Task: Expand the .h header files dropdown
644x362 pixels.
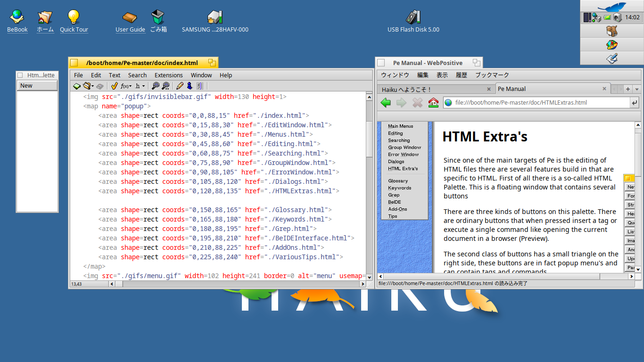Action: click(140, 86)
